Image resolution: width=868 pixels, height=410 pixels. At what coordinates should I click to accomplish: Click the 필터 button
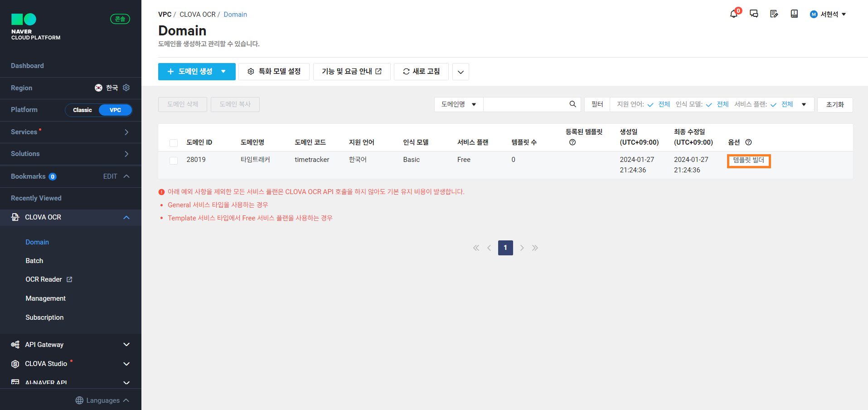point(597,104)
